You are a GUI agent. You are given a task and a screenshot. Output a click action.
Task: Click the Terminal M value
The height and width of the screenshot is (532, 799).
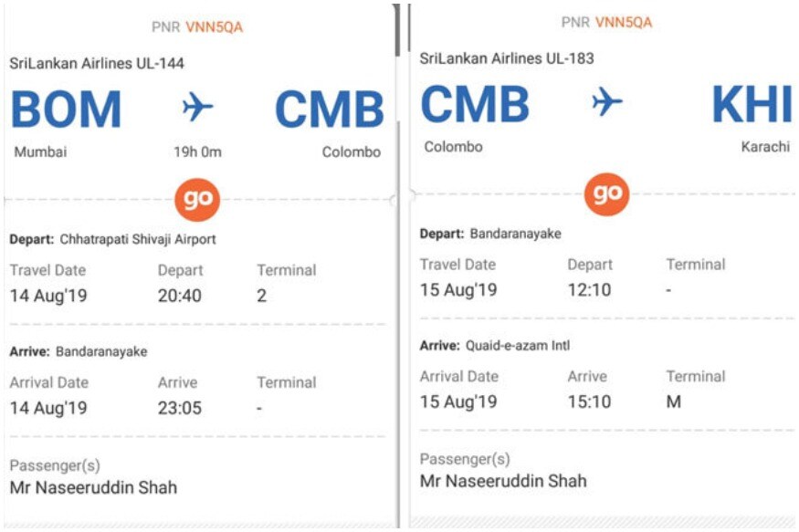pos(674,402)
